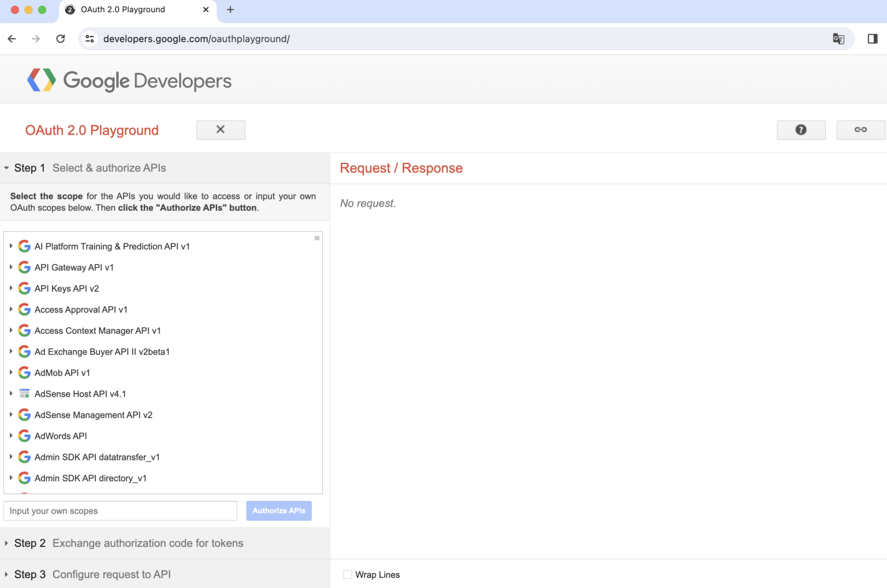Image resolution: width=887 pixels, height=588 pixels.
Task: Click the Authorize APIs button
Action: click(279, 511)
